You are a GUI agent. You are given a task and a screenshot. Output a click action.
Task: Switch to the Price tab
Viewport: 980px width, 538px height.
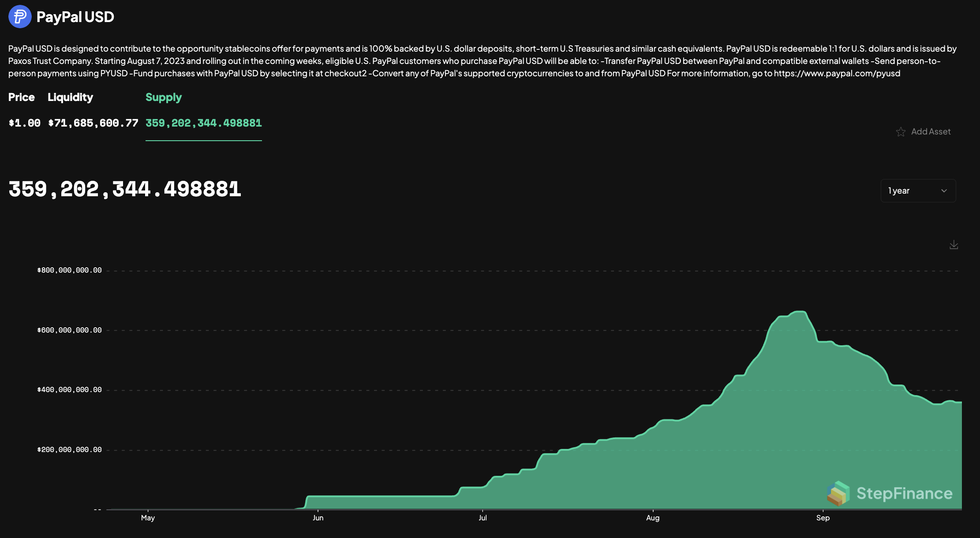click(x=21, y=97)
